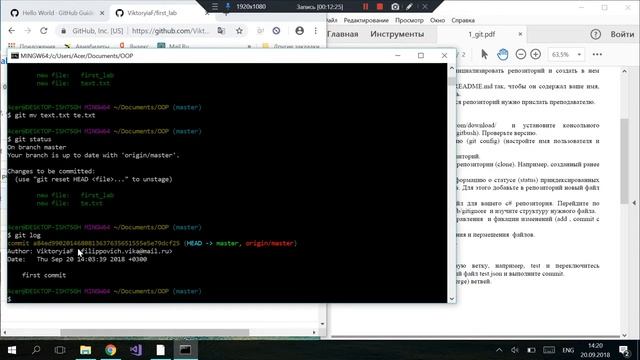This screenshot has height=360, width=640.
Task: Open the recorder drawing pencil tool
Action: coord(409,7)
